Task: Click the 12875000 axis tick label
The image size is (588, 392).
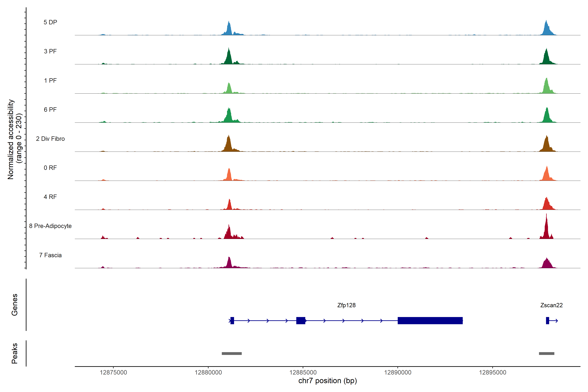Action: [113, 372]
